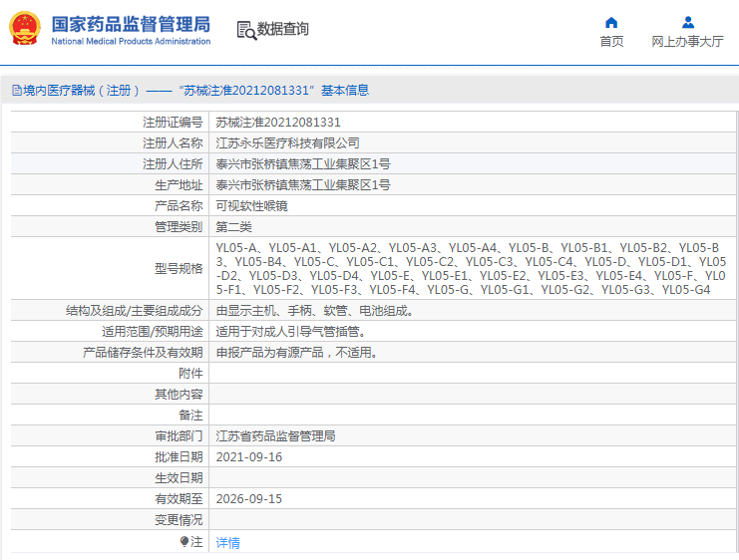Image resolution: width=739 pixels, height=560 pixels.
Task: Click the 注册人名称 row label
Action: [173, 143]
